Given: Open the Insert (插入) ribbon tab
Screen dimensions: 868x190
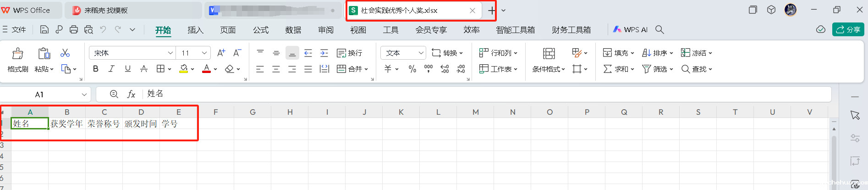Looking at the screenshot, I should point(195,30).
